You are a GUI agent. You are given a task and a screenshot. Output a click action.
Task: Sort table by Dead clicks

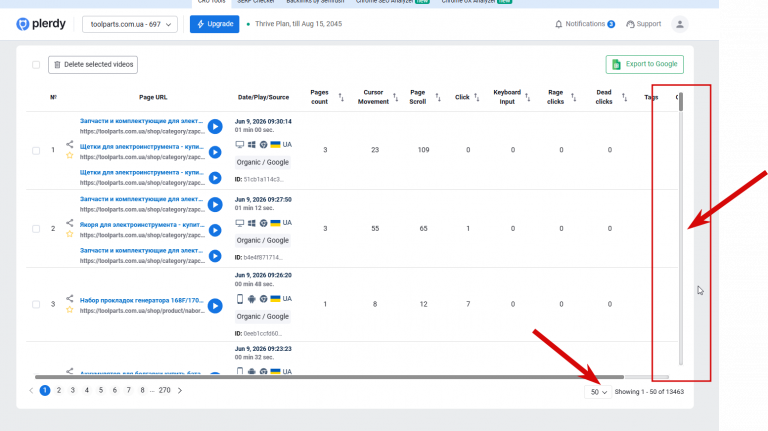click(624, 97)
